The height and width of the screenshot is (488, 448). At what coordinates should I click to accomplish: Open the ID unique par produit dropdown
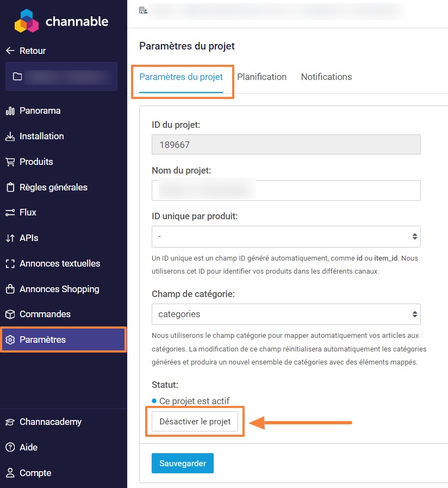286,237
